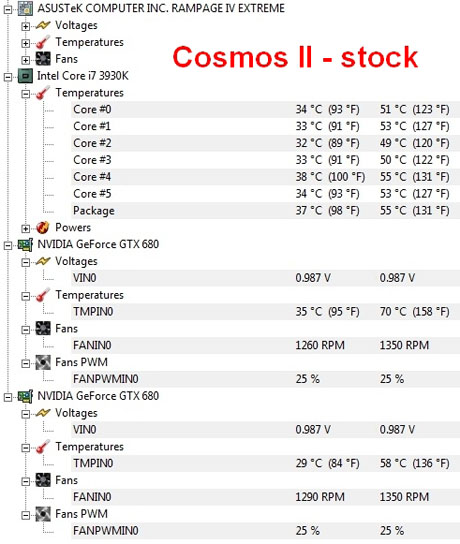
Task: Collapse the CPU Temperatures node
Action: [25, 94]
